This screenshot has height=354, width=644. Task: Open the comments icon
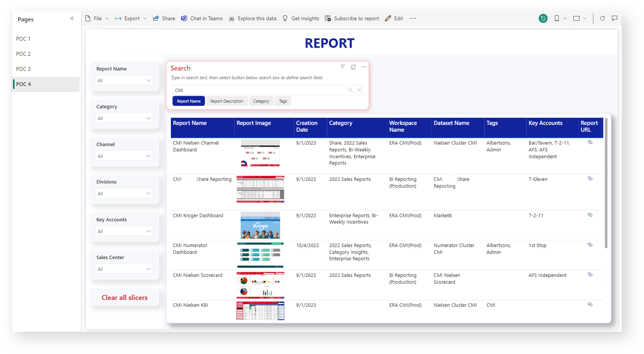[x=614, y=18]
